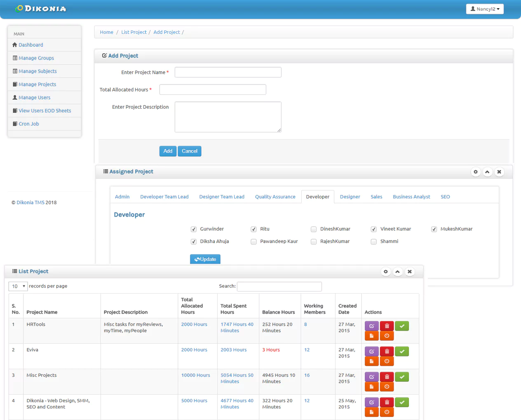Focus the Total Allocated Hours field

[x=213, y=90]
